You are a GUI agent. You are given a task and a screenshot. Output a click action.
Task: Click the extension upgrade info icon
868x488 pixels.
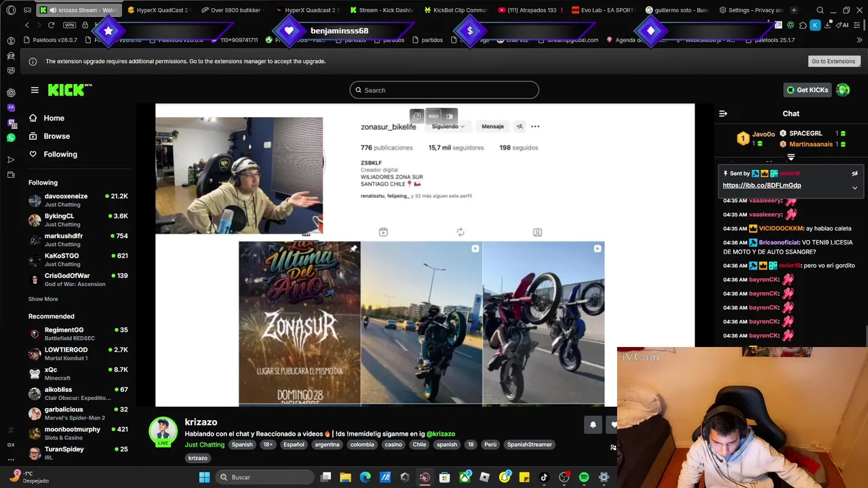click(x=33, y=61)
